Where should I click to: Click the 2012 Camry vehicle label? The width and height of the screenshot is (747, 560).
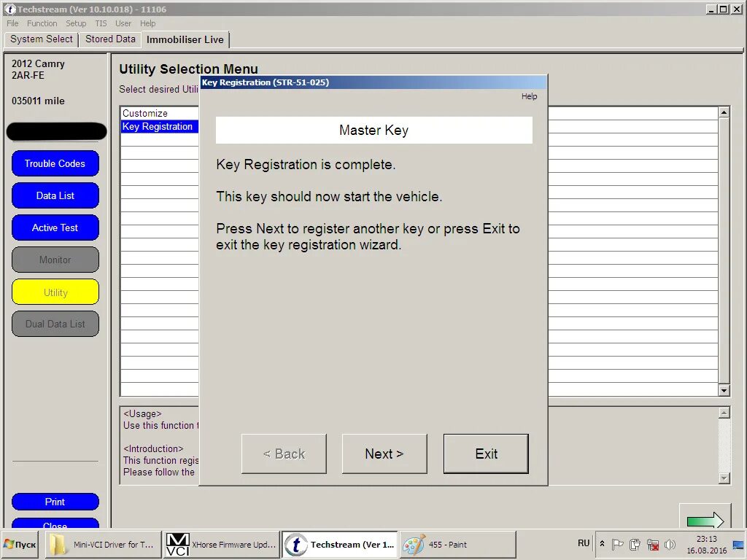click(x=38, y=64)
